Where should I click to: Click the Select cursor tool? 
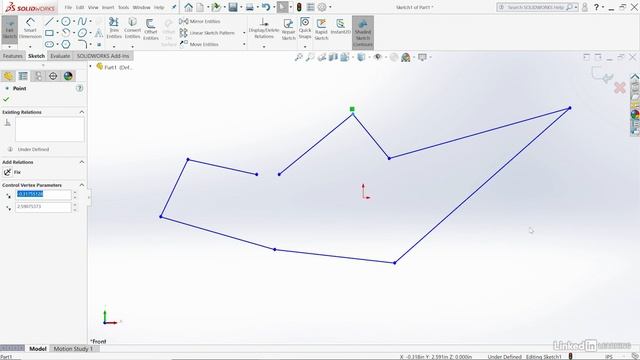tap(282, 7)
